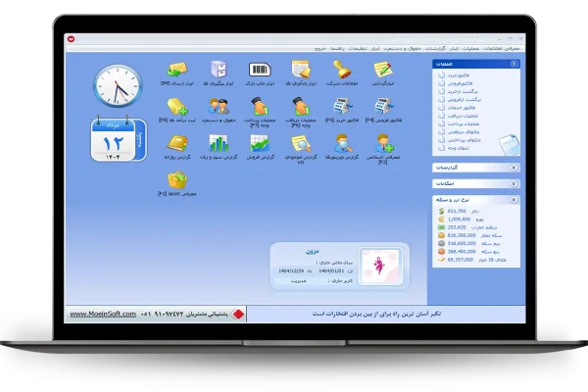
Task: Choose خروج in the menu bar
Action: pos(319,49)
